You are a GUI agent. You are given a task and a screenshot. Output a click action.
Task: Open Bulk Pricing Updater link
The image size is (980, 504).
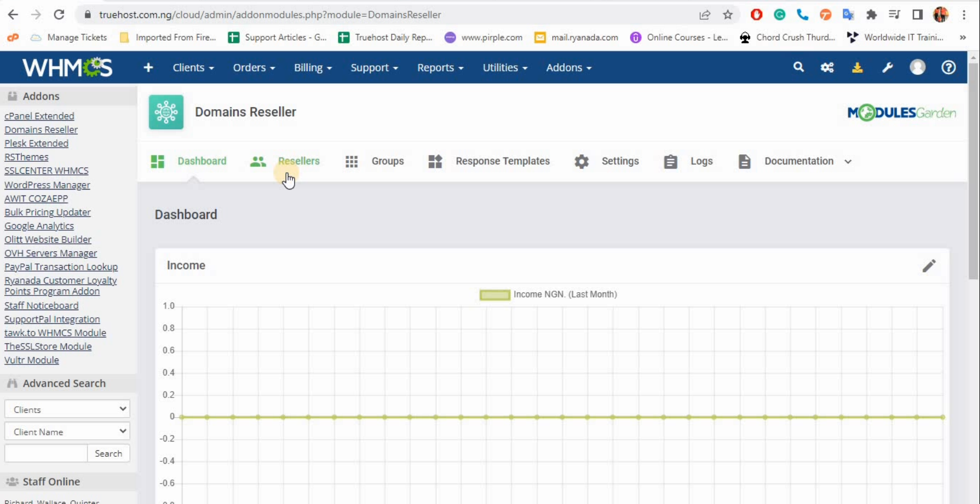47,212
